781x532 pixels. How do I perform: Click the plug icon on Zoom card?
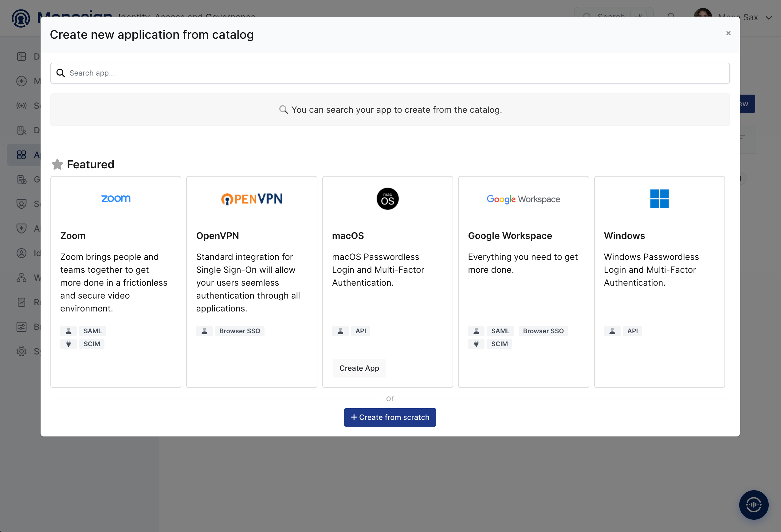pos(69,344)
